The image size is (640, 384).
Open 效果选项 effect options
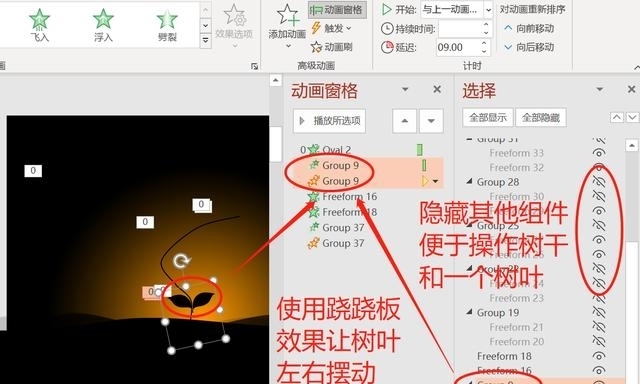pyautogui.click(x=234, y=25)
